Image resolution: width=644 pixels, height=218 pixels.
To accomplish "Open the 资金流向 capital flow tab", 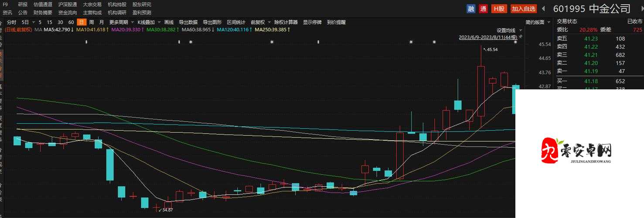I will [x=68, y=13].
